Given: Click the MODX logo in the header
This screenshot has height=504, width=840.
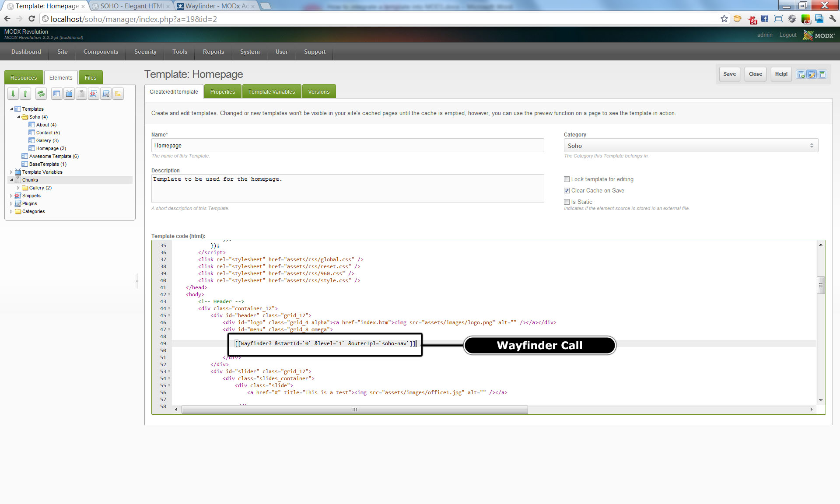Looking at the screenshot, I should 819,35.
